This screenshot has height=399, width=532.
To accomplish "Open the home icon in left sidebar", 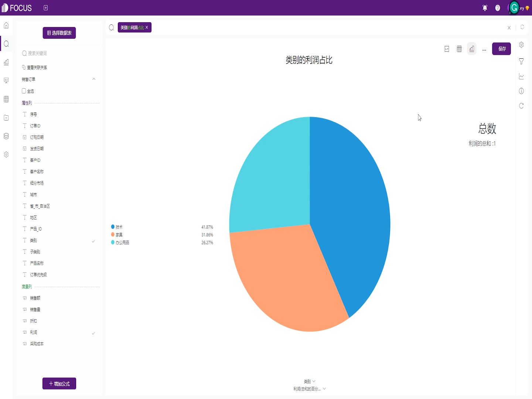I will point(6,25).
